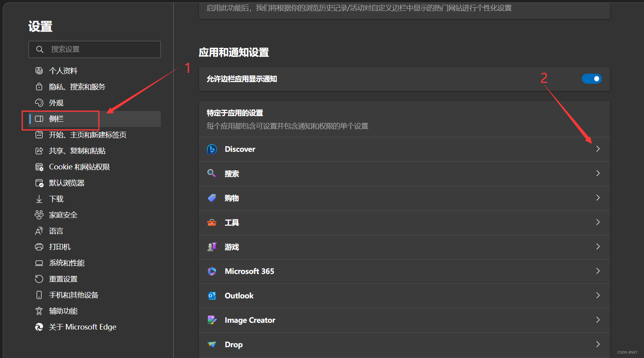644x358 pixels.
Task: Click the lock icon beside 隐私、搜索和服务
Action: click(x=39, y=86)
